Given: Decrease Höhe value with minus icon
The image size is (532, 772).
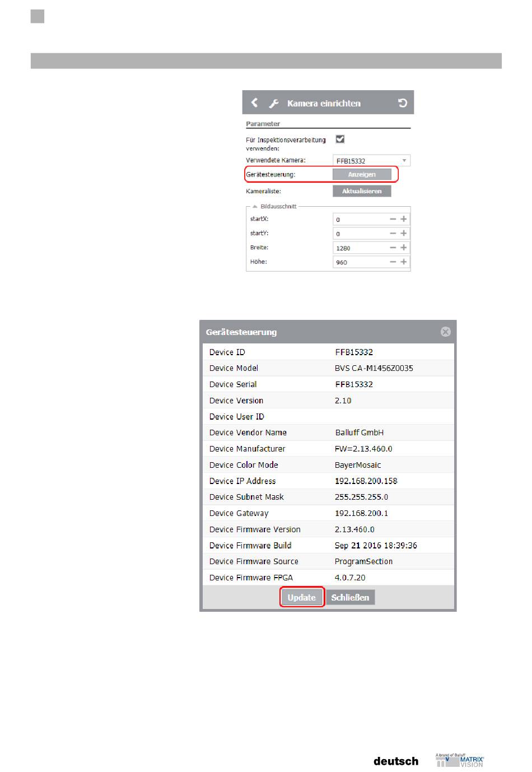Looking at the screenshot, I should pos(393,262).
